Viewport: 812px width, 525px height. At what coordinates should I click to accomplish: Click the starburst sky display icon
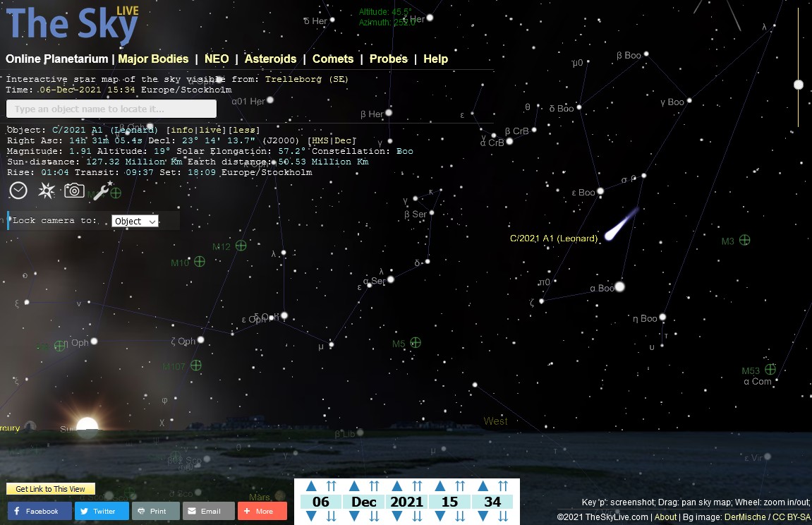pos(47,191)
